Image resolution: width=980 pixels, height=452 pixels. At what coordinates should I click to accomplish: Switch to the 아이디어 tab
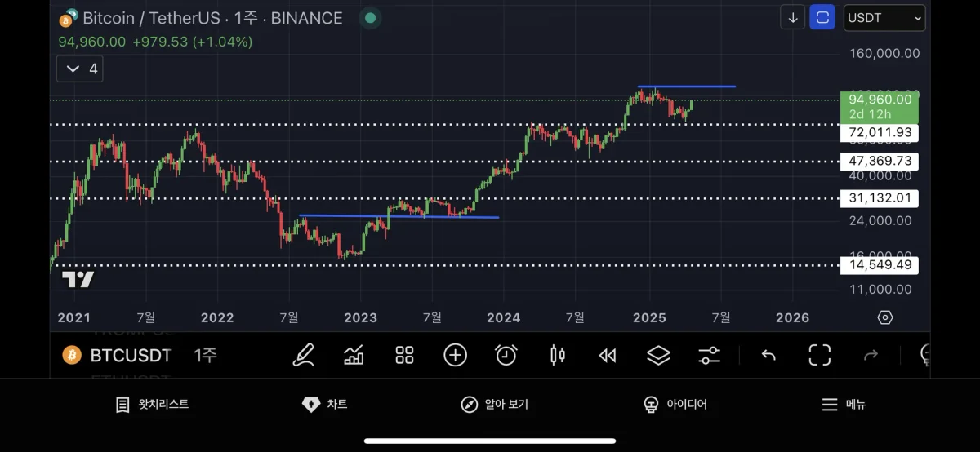click(675, 405)
